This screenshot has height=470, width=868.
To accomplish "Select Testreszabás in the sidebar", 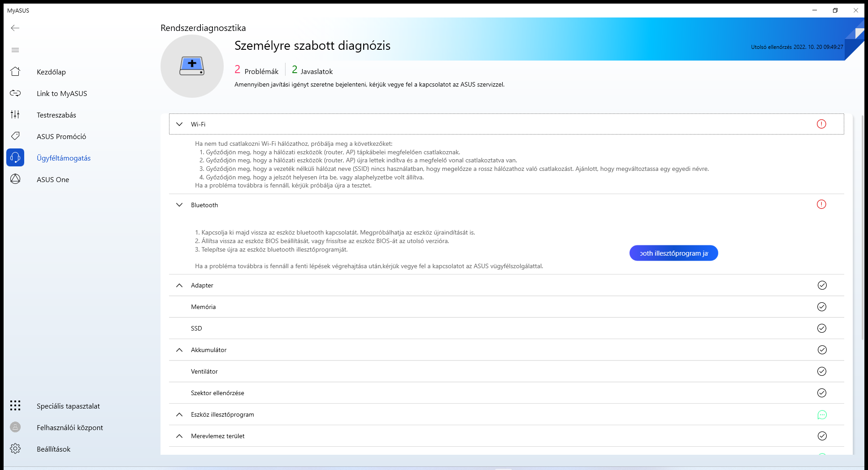I will point(56,115).
